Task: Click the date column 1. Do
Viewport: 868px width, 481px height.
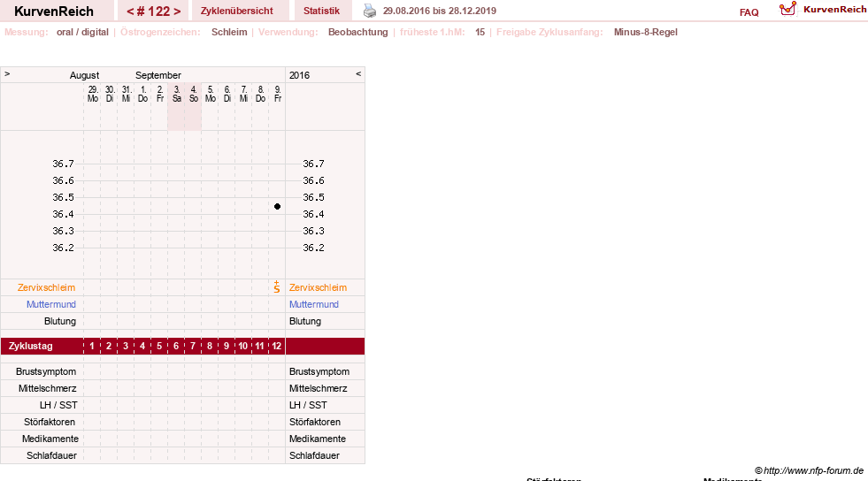Action: [142, 94]
